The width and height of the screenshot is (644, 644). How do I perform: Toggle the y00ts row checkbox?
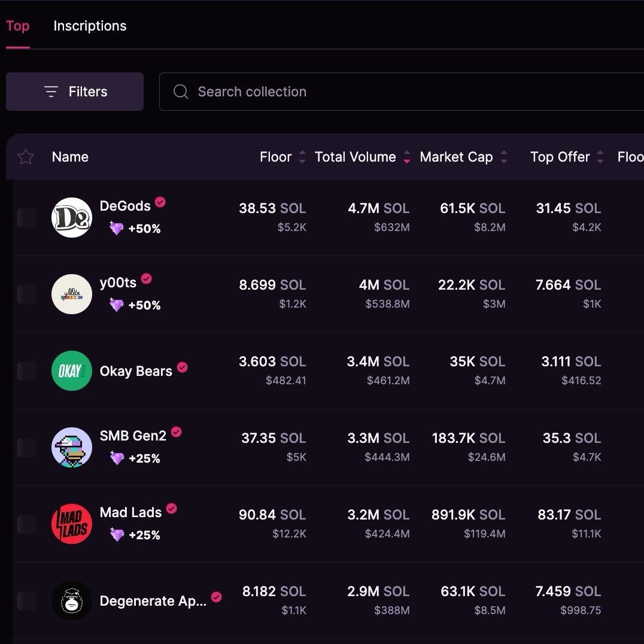coord(27,294)
